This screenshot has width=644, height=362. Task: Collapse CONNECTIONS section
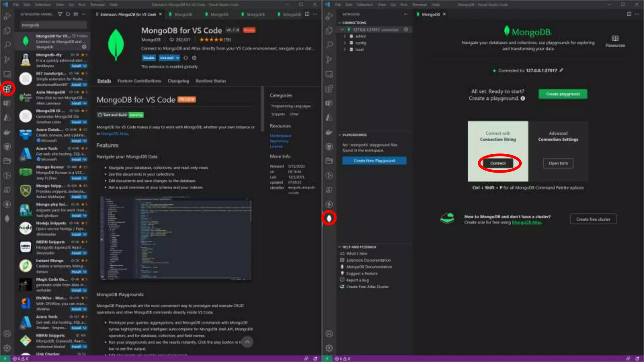coord(340,23)
